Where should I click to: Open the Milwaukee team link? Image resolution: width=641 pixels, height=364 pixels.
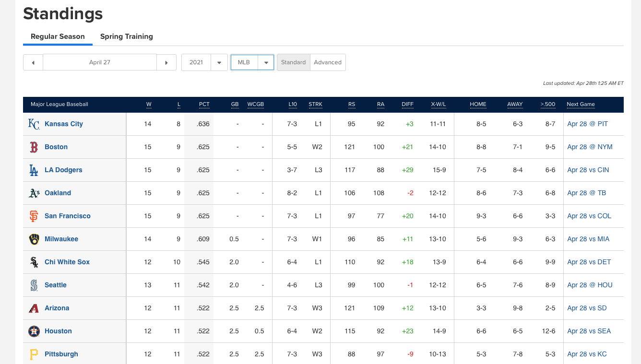pos(61,239)
